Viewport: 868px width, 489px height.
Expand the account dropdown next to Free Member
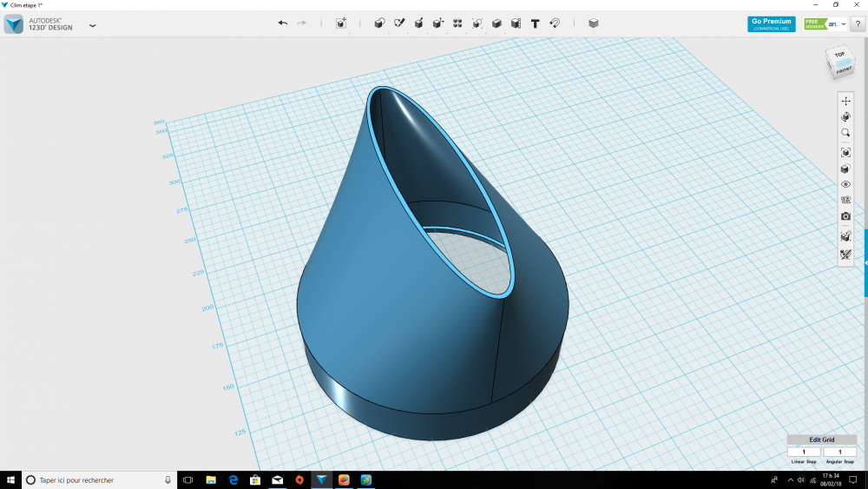(x=844, y=24)
